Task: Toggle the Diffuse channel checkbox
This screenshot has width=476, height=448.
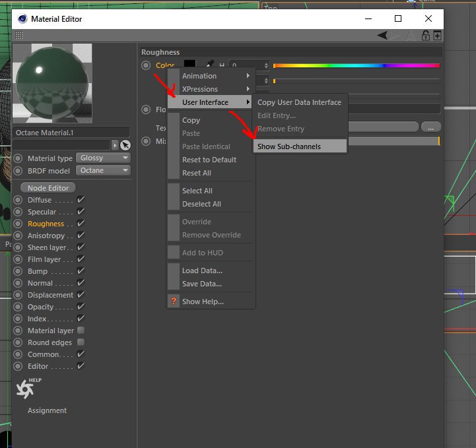Action: 81,199
